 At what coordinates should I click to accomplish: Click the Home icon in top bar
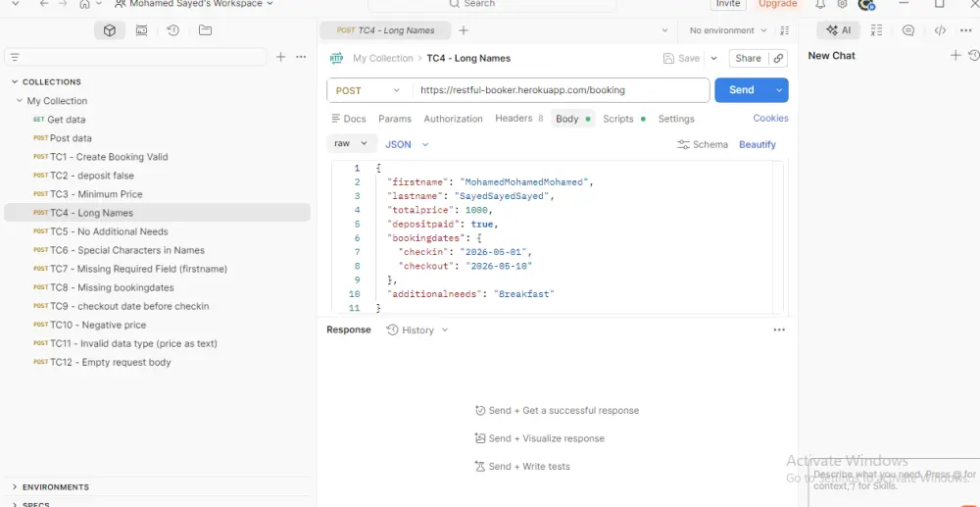pyautogui.click(x=84, y=3)
